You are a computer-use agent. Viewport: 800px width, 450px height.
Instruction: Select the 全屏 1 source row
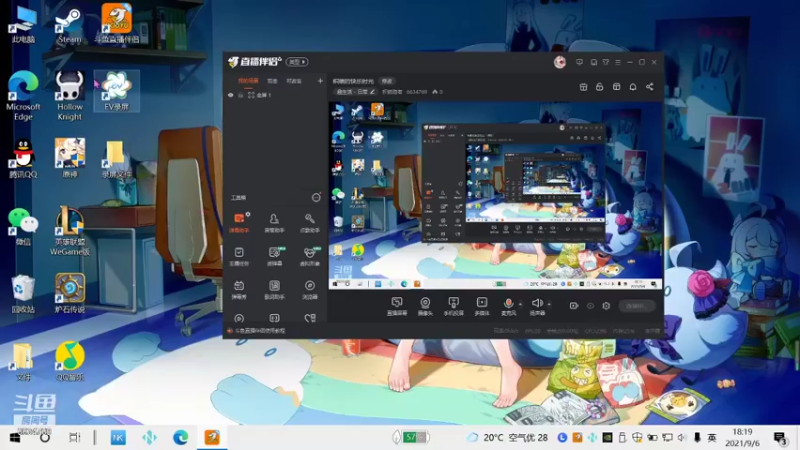pyautogui.click(x=276, y=95)
